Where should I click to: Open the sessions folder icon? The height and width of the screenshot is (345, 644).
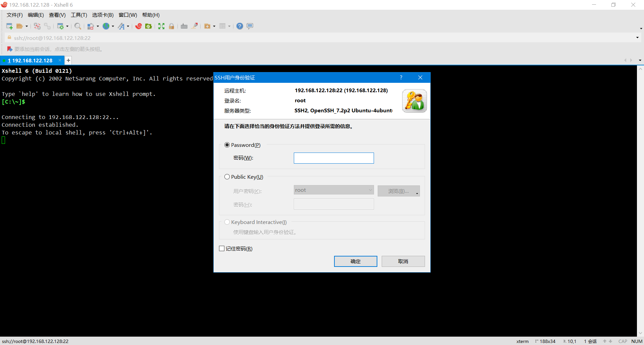pyautogui.click(x=20, y=26)
